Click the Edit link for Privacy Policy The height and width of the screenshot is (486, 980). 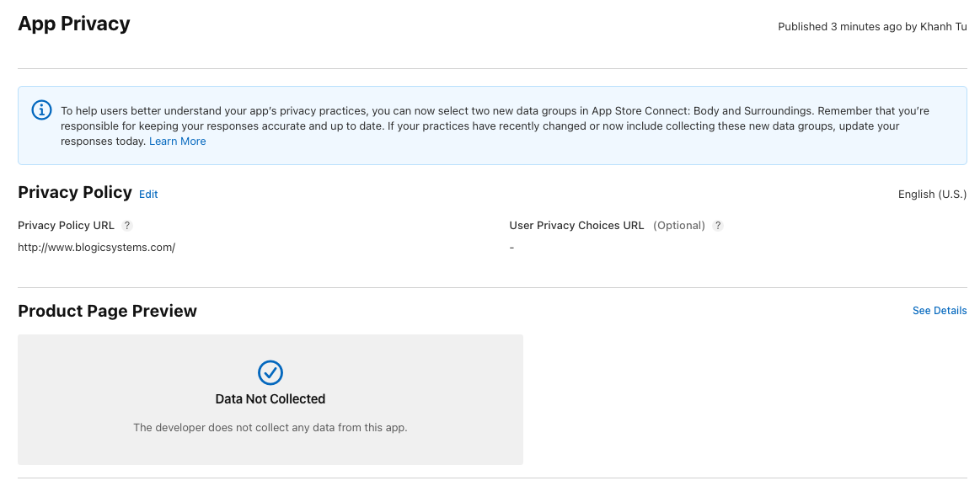pyautogui.click(x=148, y=194)
